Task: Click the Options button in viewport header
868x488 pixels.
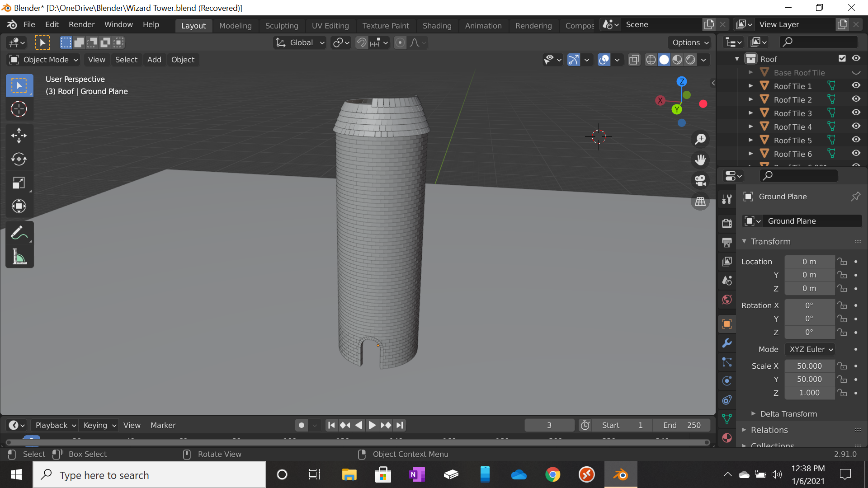Action: pos(689,42)
